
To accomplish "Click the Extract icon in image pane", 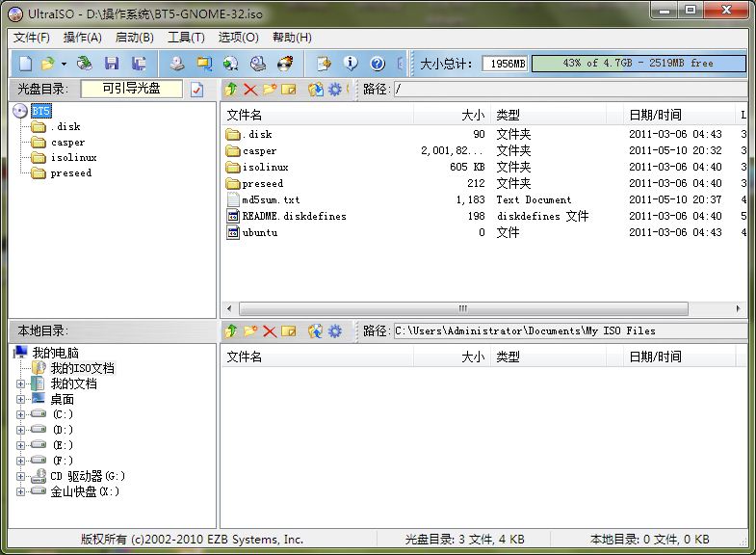I will pos(316,90).
